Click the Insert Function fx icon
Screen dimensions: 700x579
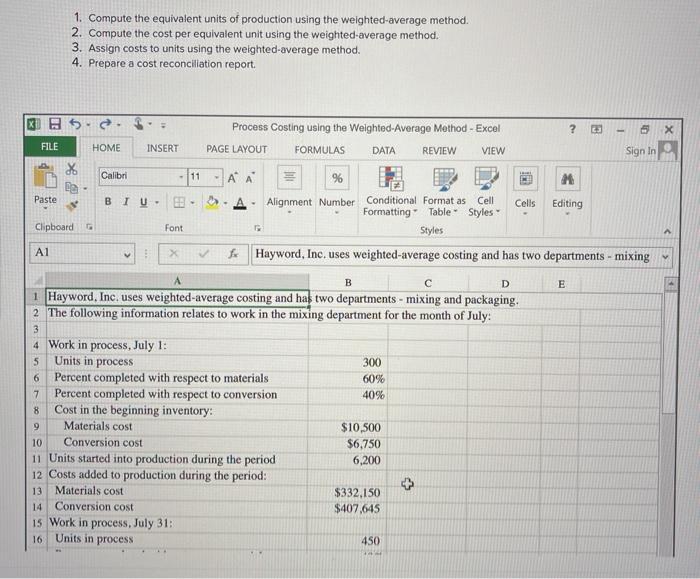233,254
